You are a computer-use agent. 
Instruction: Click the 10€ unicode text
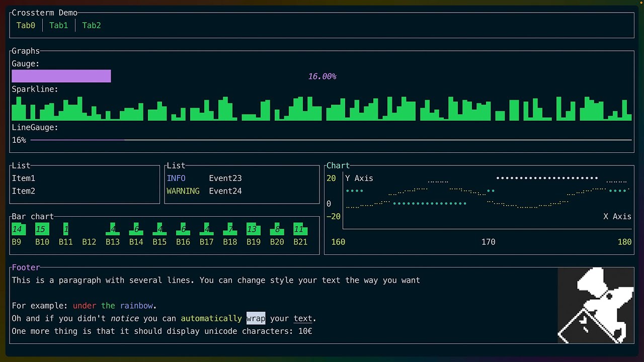(x=305, y=331)
